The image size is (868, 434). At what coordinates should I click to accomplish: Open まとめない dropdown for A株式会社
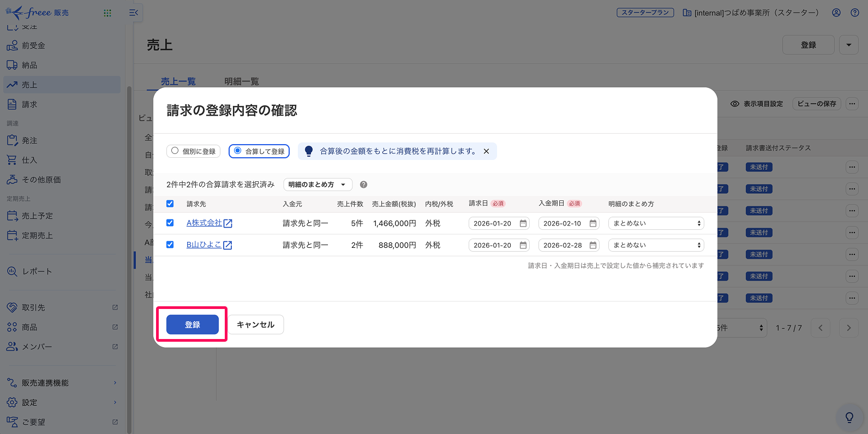656,223
